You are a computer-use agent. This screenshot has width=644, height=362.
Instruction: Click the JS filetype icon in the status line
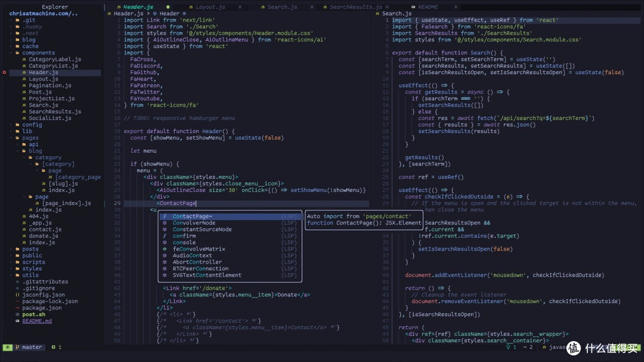pos(544,347)
